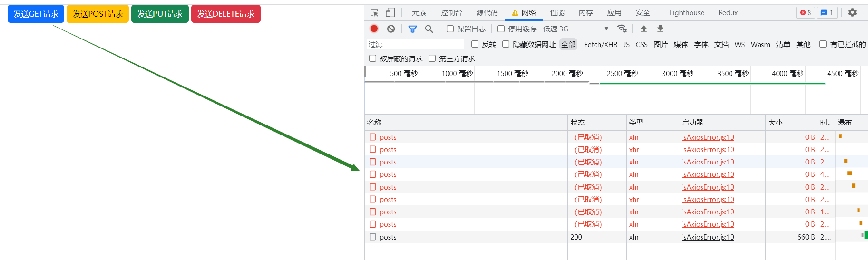Toggle the blue filter funnel icon
The image size is (868, 260).
click(x=412, y=29)
